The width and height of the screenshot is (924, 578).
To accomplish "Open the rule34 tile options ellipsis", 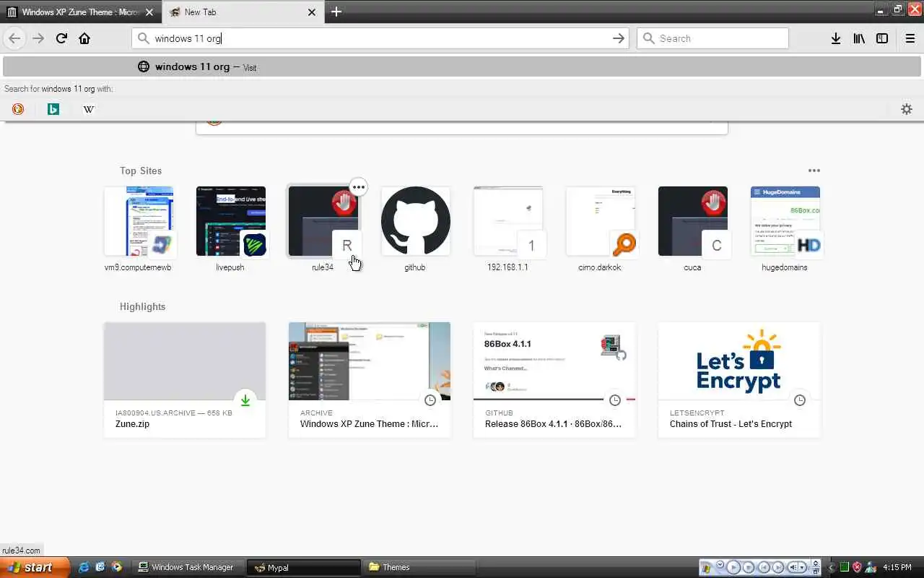I will 359,187.
